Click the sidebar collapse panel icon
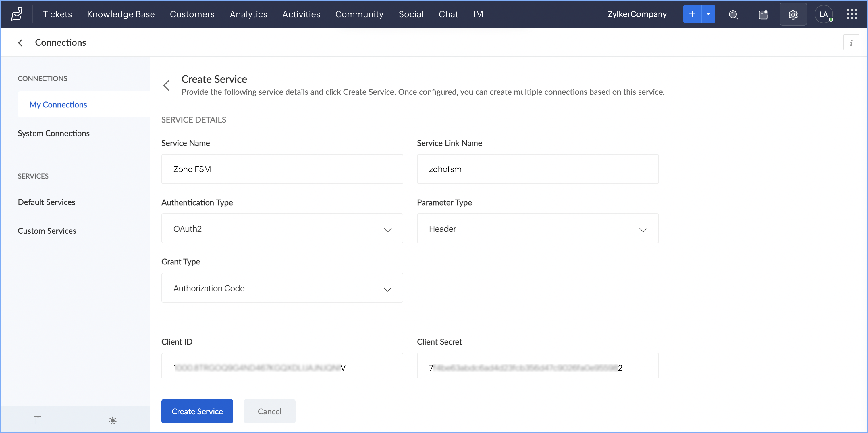Viewport: 868px width, 433px height. click(x=37, y=420)
